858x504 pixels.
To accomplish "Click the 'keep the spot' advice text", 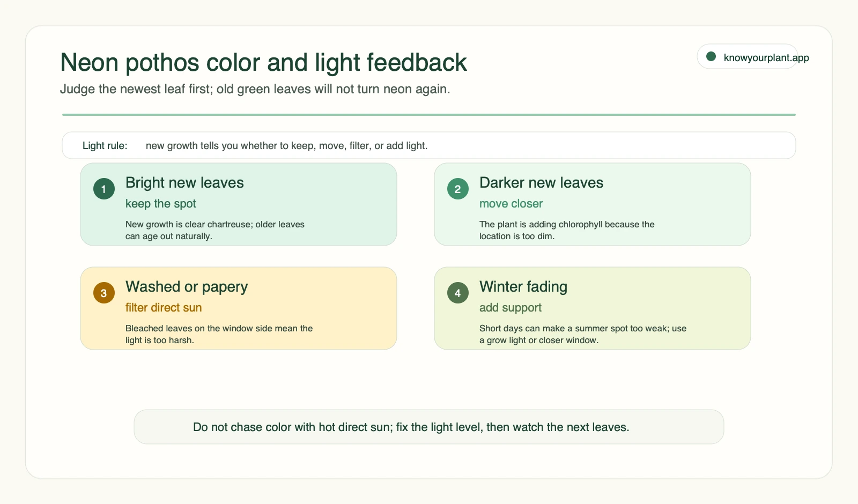I will (161, 204).
